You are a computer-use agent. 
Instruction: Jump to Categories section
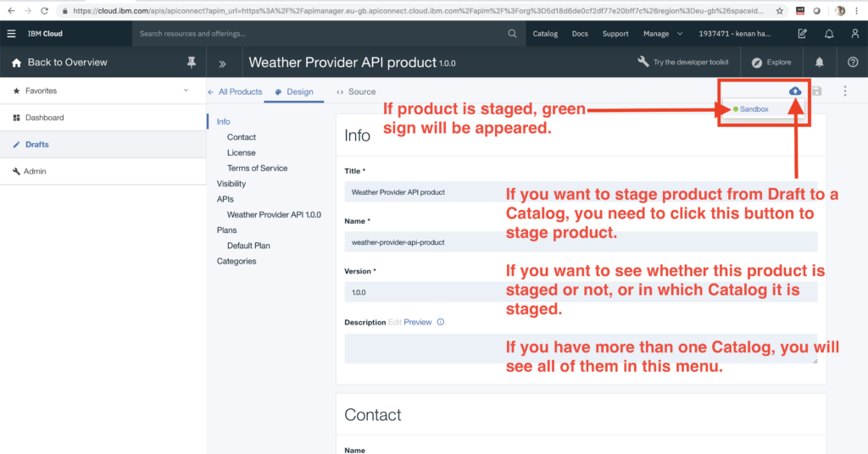[x=236, y=261]
